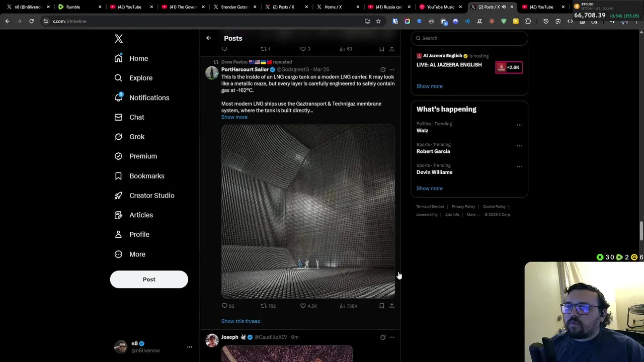Switch to the YouTube Music tab

click(440, 7)
